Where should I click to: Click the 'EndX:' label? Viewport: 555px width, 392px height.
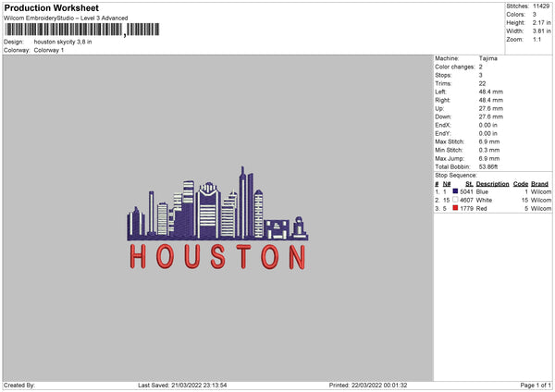(443, 125)
